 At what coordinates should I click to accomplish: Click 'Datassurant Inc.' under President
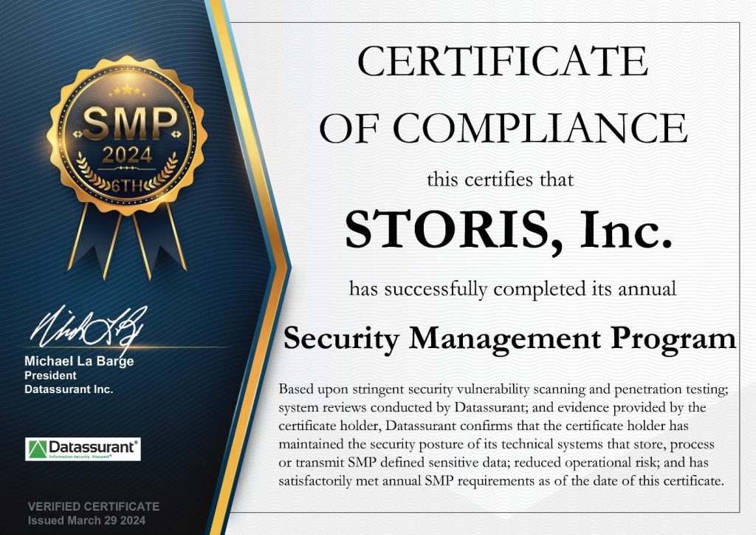[69, 389]
